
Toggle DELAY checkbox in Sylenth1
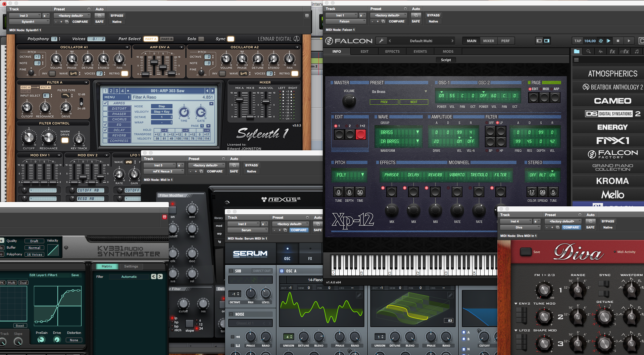[x=105, y=130]
